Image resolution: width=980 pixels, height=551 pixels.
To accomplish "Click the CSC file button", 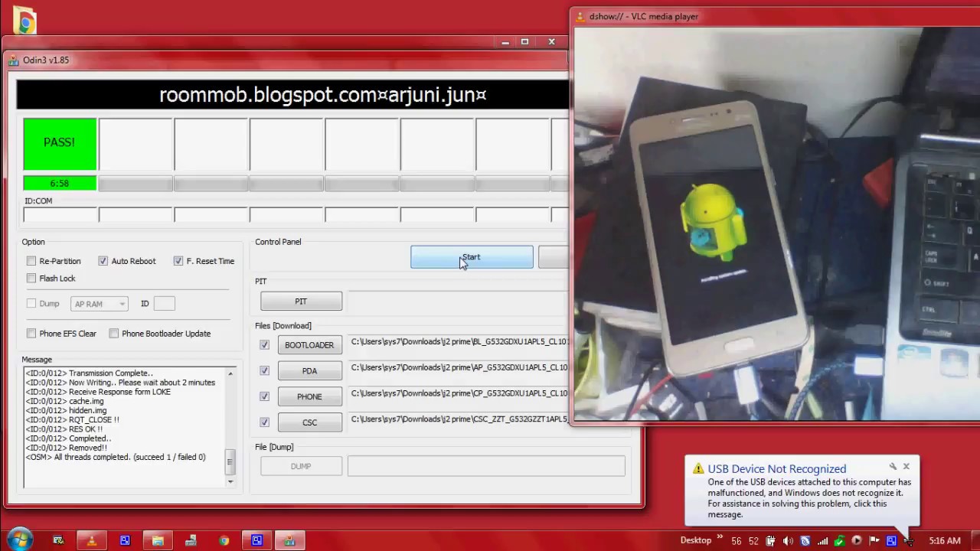I will (309, 422).
